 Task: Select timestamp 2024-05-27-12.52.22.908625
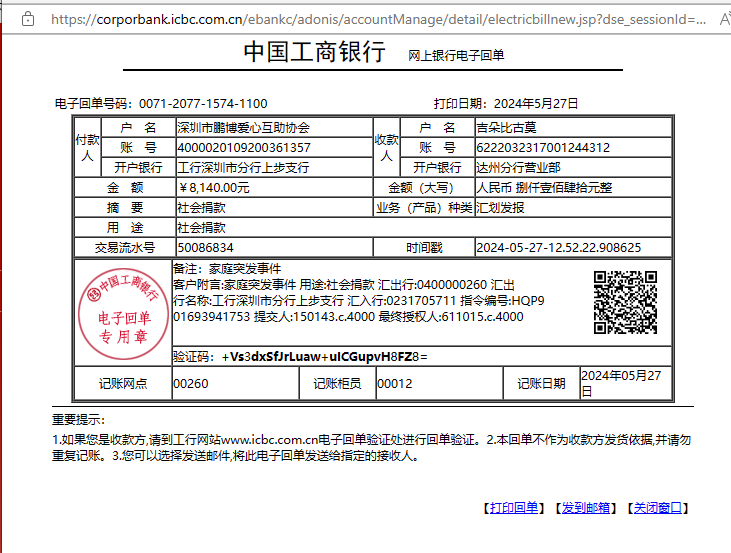pyautogui.click(x=559, y=248)
